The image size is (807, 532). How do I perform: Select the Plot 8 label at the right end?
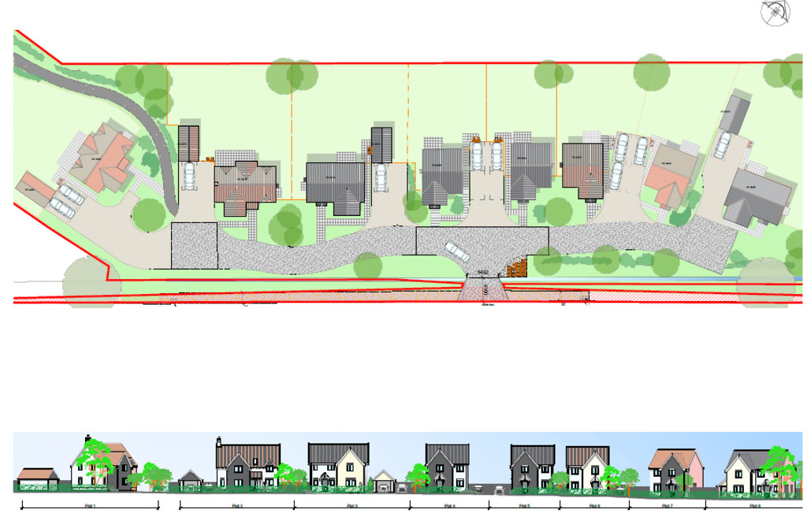point(753,505)
